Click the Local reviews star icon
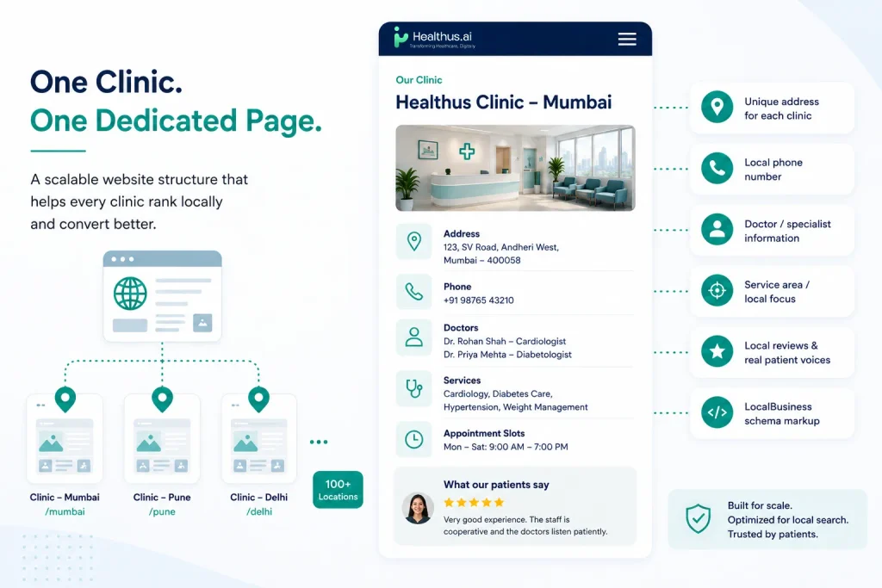 [x=717, y=351]
